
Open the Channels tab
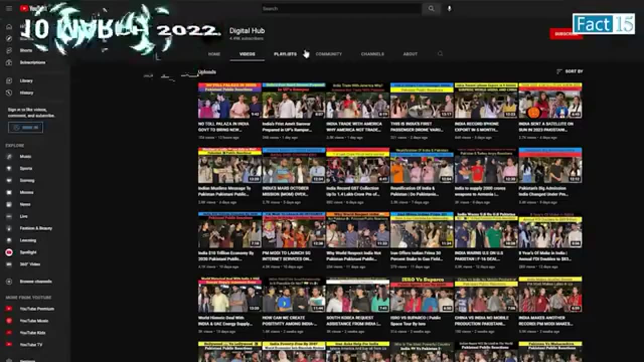click(x=372, y=54)
